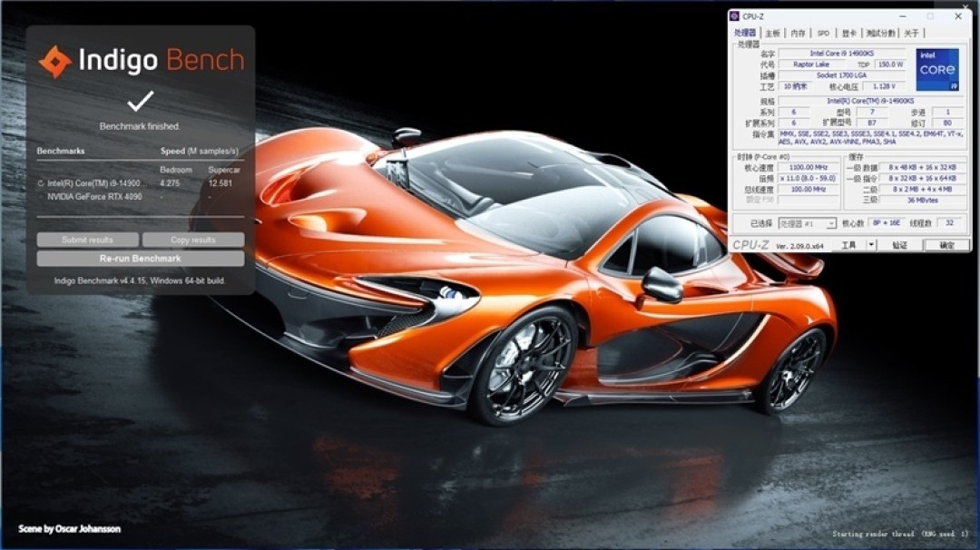Click the Speed (M samples/s) heading
980x550 pixels.
[200, 151]
